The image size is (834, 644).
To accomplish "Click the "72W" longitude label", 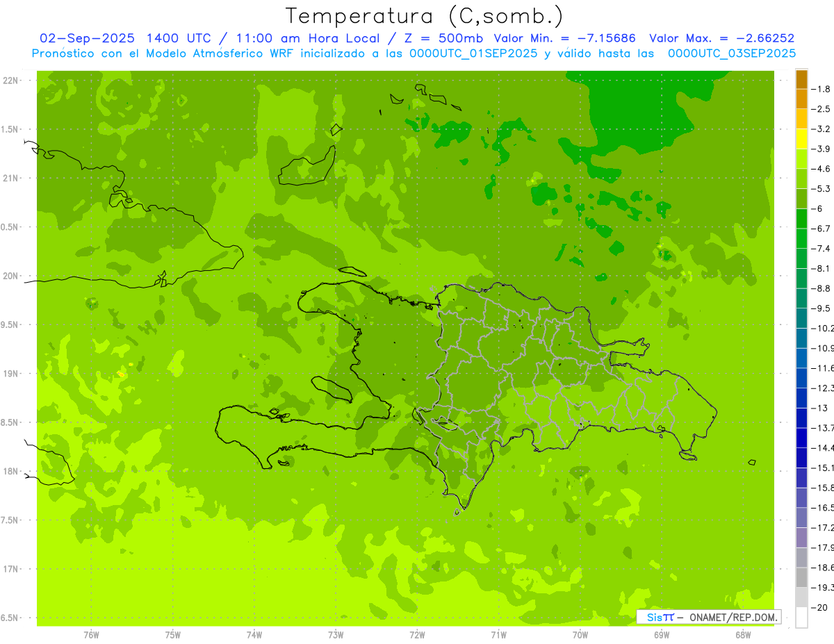I will coord(417,635).
